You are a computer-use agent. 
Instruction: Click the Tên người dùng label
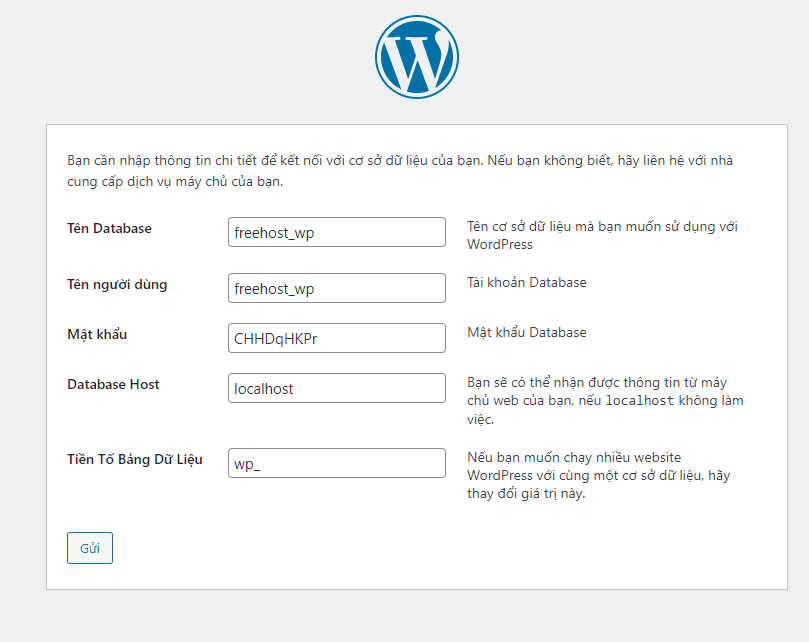[117, 285]
